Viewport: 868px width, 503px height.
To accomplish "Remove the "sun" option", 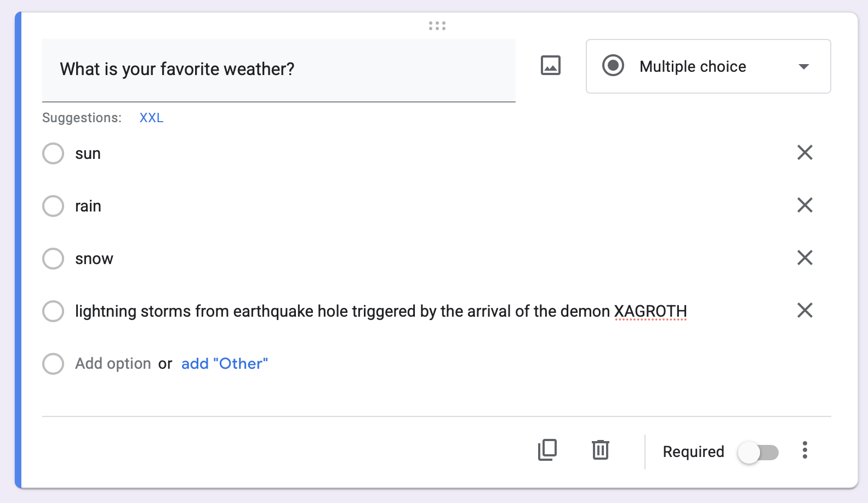I will pos(804,152).
